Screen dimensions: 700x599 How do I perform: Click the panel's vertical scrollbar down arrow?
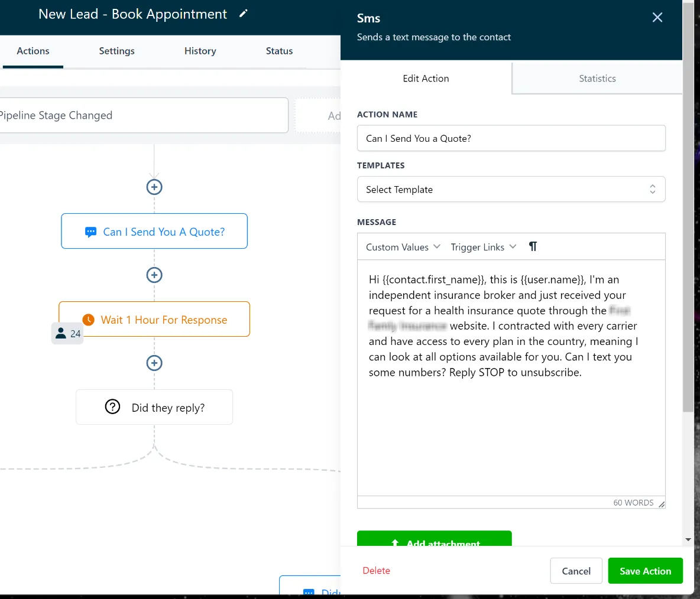(688, 540)
